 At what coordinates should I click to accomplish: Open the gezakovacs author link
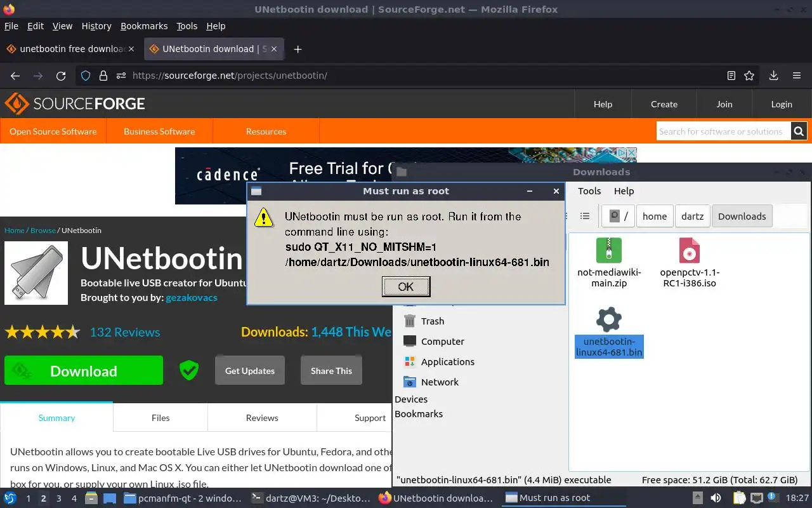pyautogui.click(x=192, y=297)
